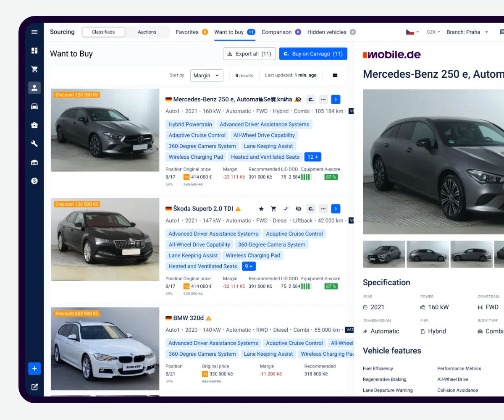Viewport: 504px width, 420px height.
Task: Open the dollar coin icon in sidebar
Action: point(34,181)
